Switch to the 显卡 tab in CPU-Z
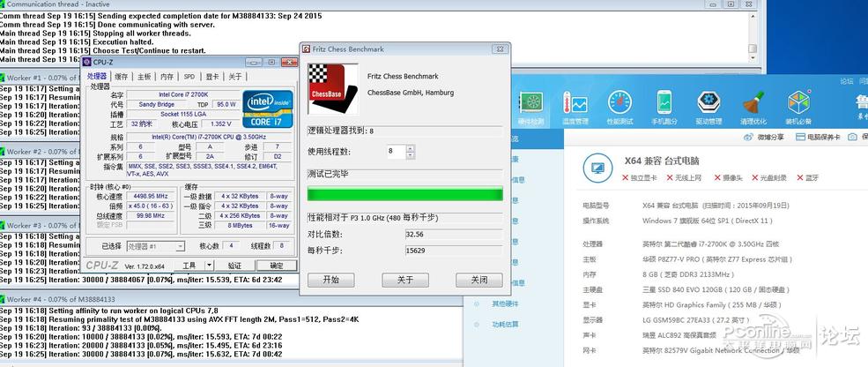 pos(212,77)
